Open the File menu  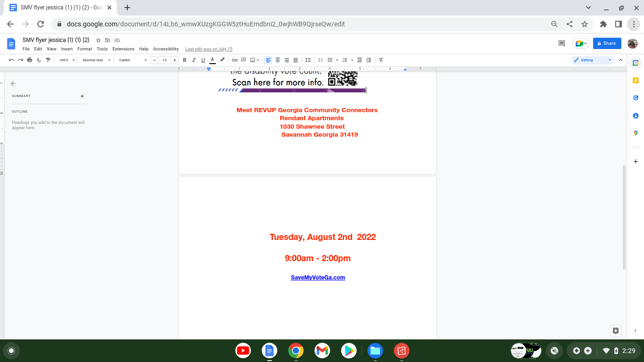[x=26, y=49]
